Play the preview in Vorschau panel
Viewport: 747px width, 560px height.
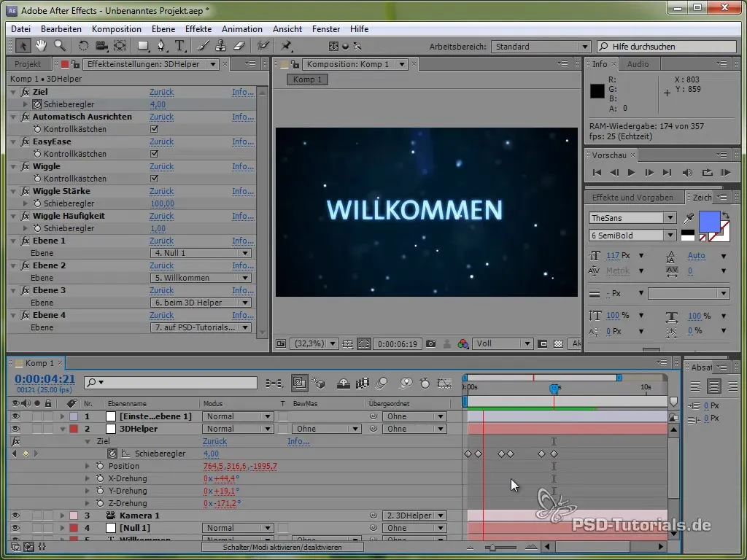click(x=631, y=173)
